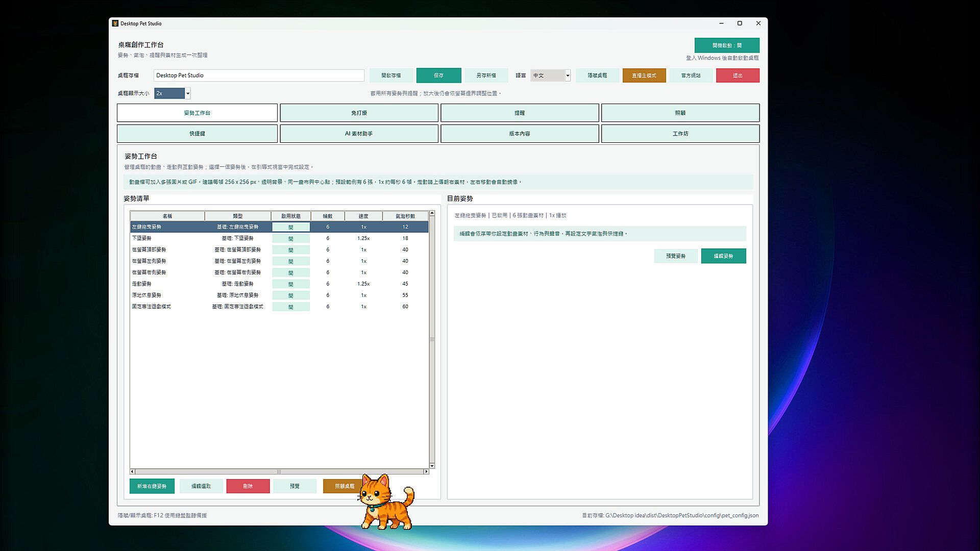Click the Desktop Pet Studio title bar icon

tap(115, 23)
